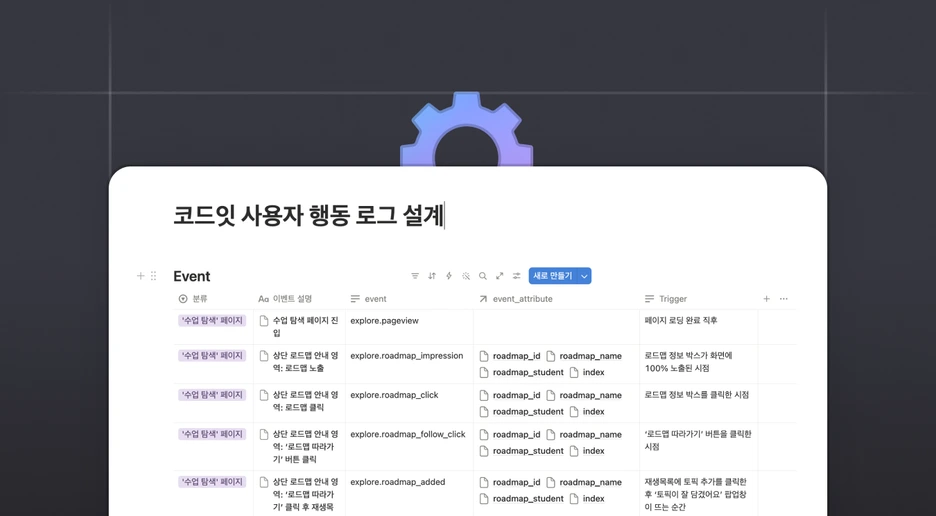The width and height of the screenshot is (936, 516).
Task: Click the sparkle icon next to lightning
Action: [466, 276]
